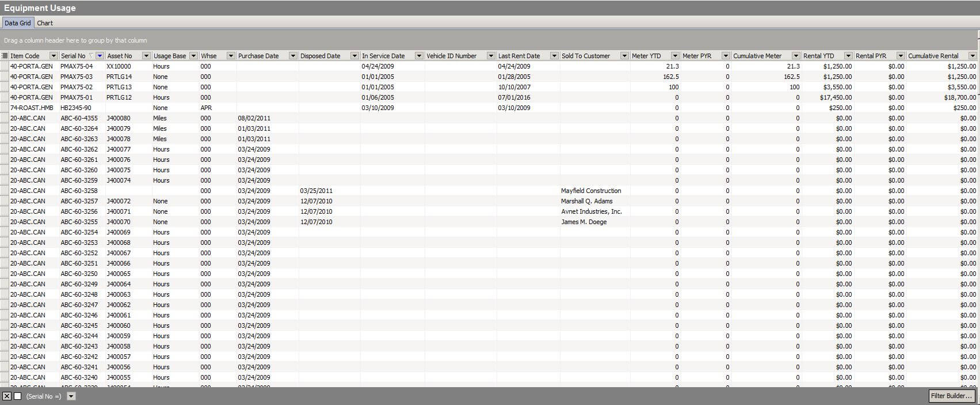Open the Rental YTD filter dropdown
This screenshot has width=980, height=405.
(x=848, y=56)
